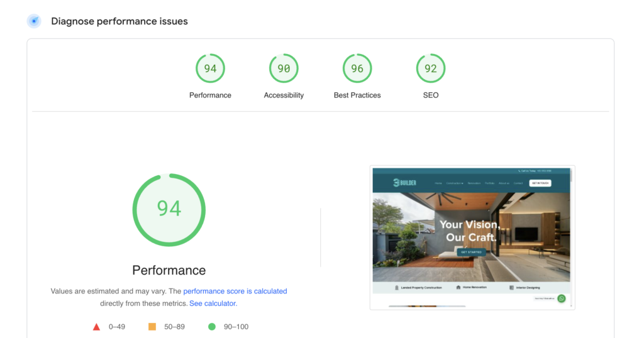Click the Best Practices label under the gauge
The image size is (644, 338).
357,95
